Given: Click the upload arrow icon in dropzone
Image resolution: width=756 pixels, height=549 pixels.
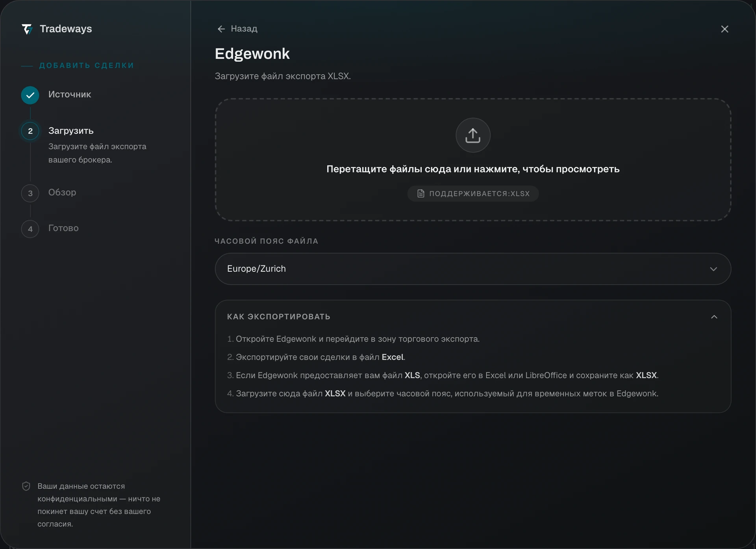Looking at the screenshot, I should point(473,135).
